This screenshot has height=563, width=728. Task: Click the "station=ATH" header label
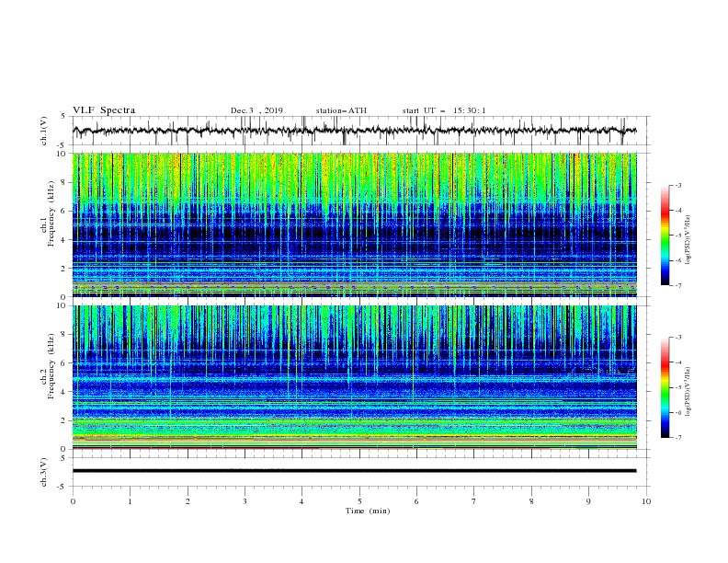341,110
